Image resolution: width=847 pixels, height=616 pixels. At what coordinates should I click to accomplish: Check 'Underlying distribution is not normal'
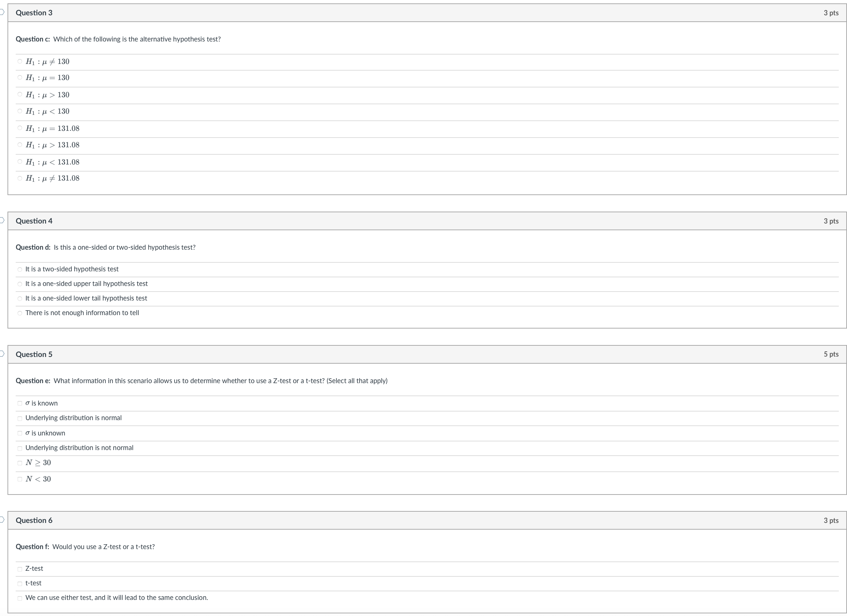click(20, 448)
